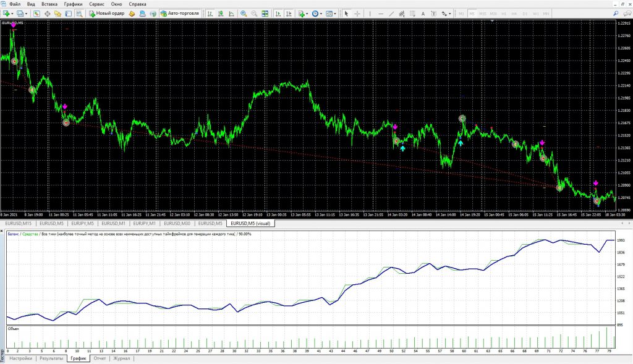
Task: Select the EURJPY,M5 chart tab
Action: pos(82,223)
